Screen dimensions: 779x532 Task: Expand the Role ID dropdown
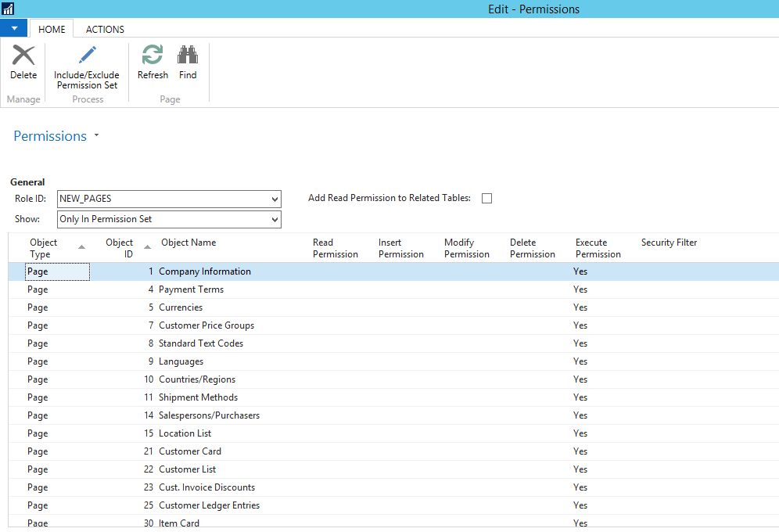274,199
